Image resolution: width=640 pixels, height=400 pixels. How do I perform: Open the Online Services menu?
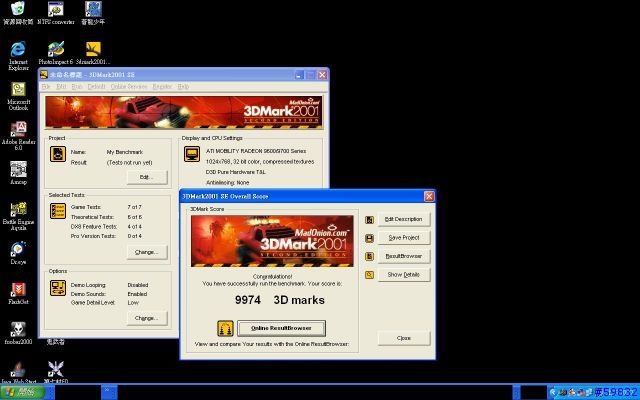click(x=129, y=87)
